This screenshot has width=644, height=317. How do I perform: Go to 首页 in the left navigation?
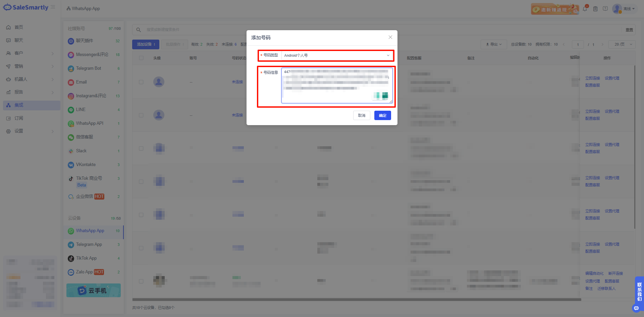pyautogui.click(x=32, y=27)
